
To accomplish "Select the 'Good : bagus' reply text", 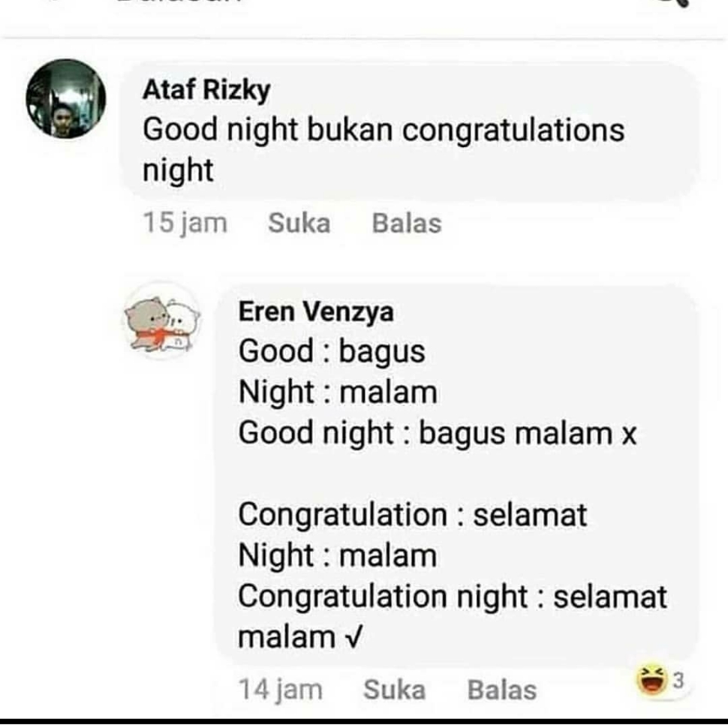I will pyautogui.click(x=332, y=351).
